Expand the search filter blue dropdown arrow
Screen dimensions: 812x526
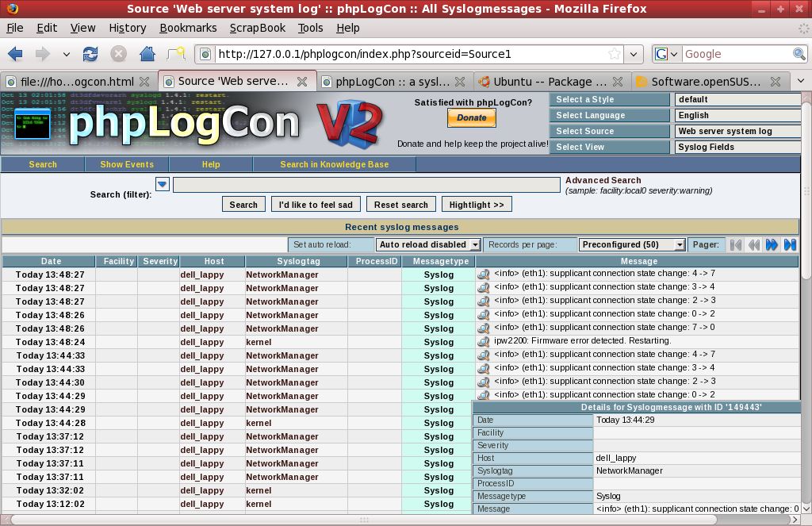162,184
